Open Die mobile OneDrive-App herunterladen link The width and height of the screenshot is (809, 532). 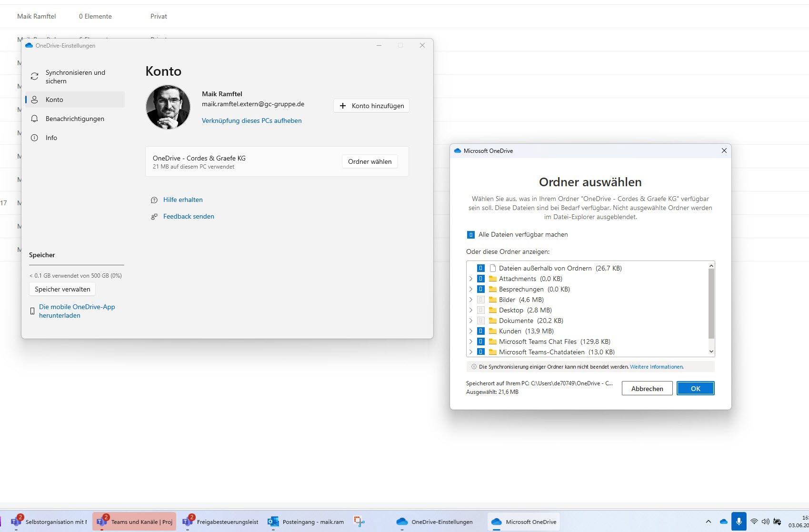[x=77, y=311]
